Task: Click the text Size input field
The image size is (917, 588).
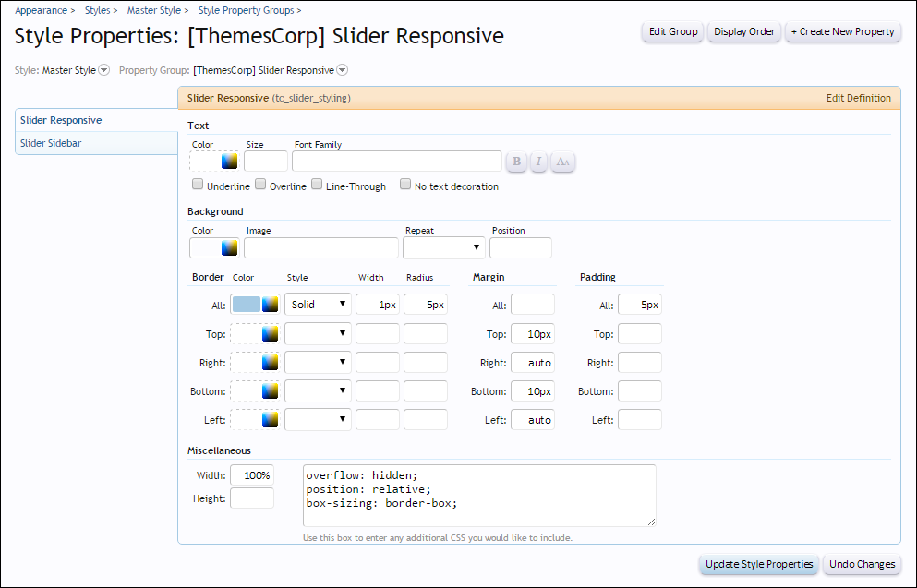Action: (x=266, y=162)
